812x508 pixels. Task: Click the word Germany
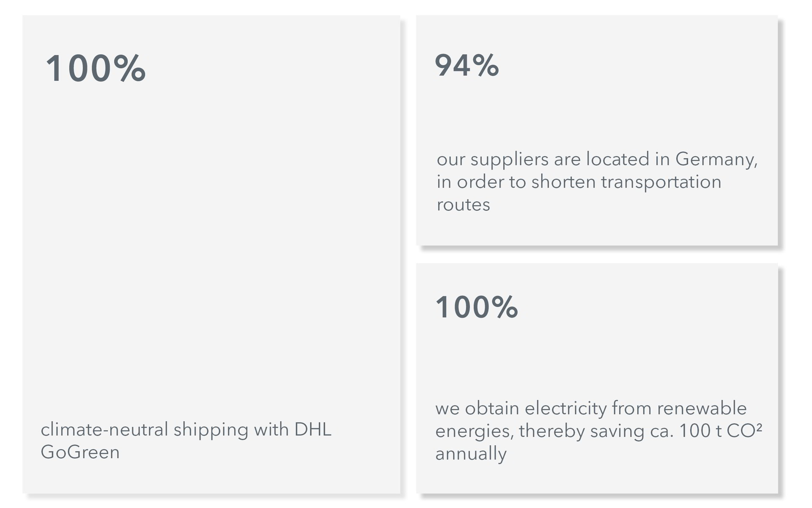click(x=716, y=160)
